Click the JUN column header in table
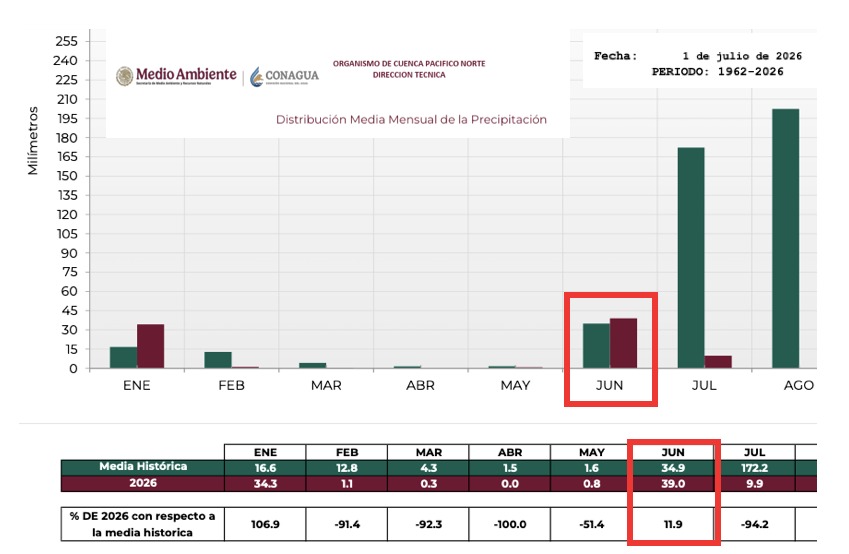849x554 pixels. 673,452
